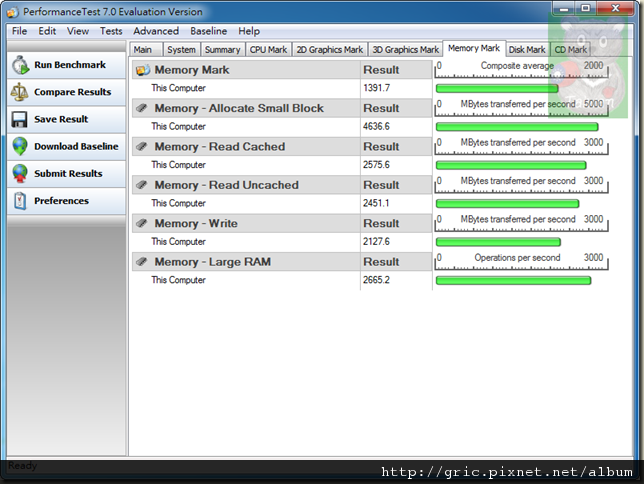Click the Read Cached memory chip icon

[142, 147]
